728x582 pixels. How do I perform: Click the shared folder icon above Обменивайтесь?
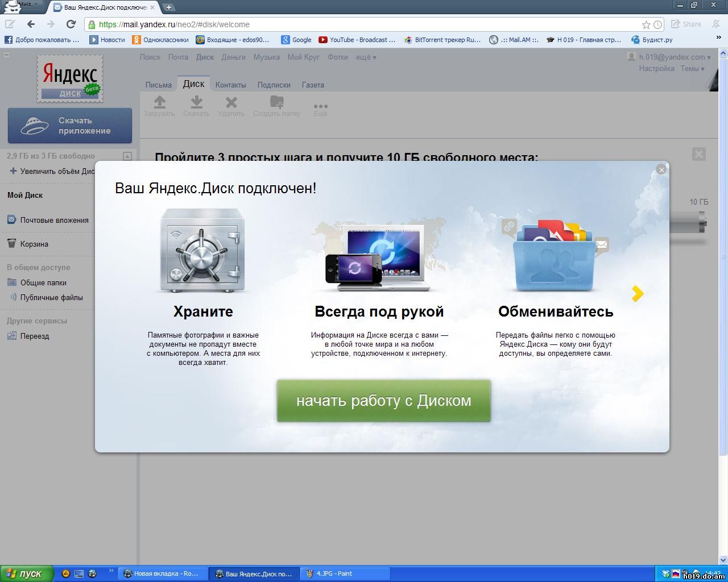tap(555, 255)
